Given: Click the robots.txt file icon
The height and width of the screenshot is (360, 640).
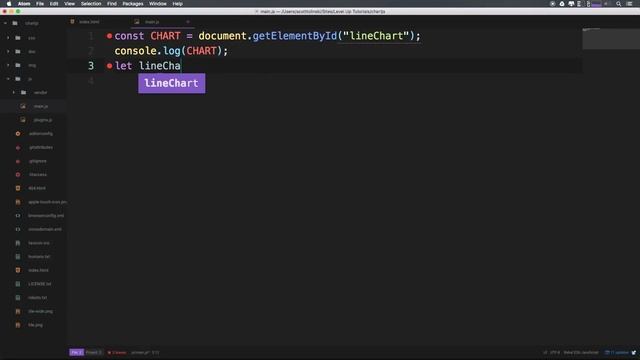Looking at the screenshot, I should 18,298.
